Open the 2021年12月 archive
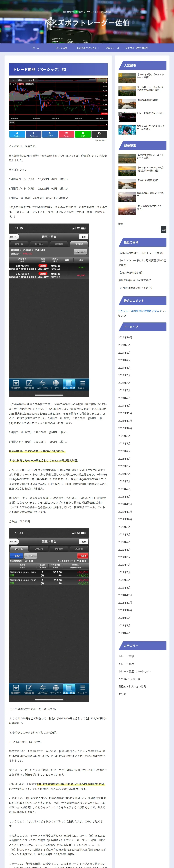 tap(125, 595)
